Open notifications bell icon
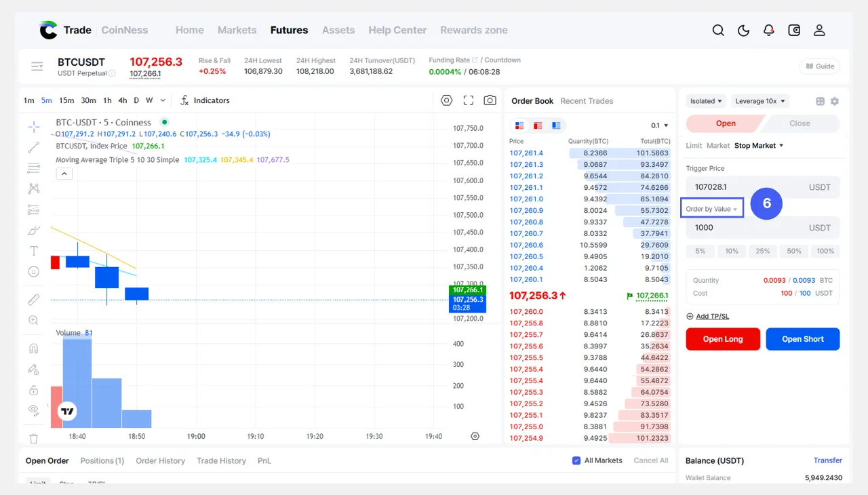Screen dimensions: 868x495 coord(768,31)
